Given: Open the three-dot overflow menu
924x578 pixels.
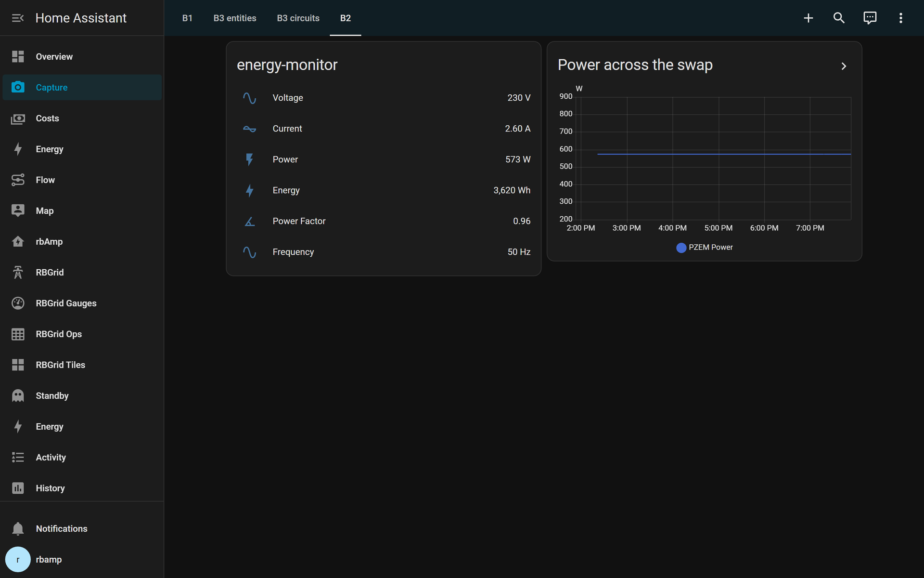Looking at the screenshot, I should pos(901,18).
